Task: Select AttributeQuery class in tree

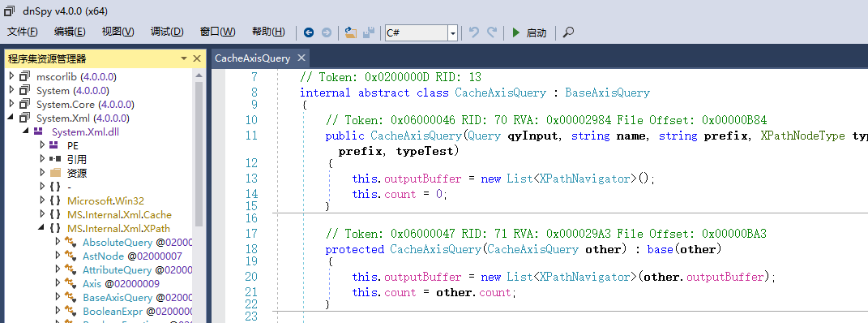Action: pos(137,270)
